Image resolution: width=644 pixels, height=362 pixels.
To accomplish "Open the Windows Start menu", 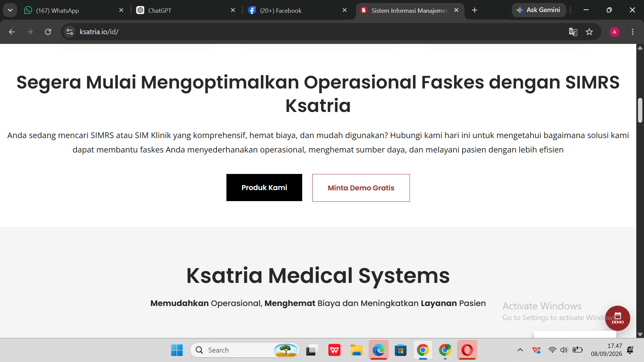I will click(x=177, y=350).
